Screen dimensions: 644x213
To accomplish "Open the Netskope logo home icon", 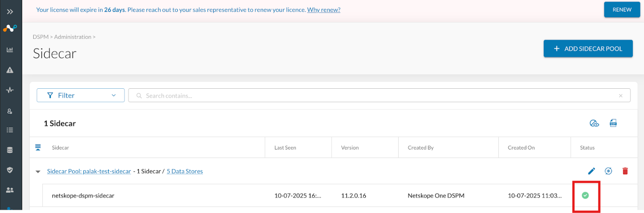I will coord(10,28).
